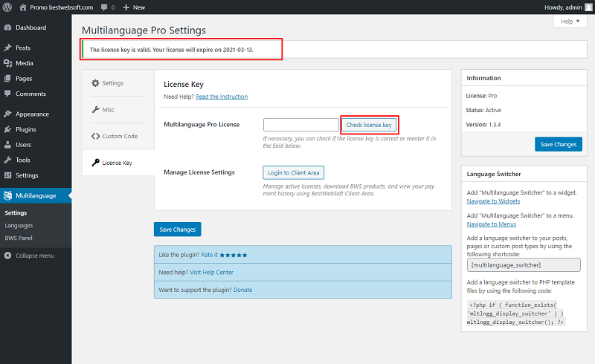Open Languages submenu under Multilanguage
This screenshot has width=595, height=364.
coord(19,226)
